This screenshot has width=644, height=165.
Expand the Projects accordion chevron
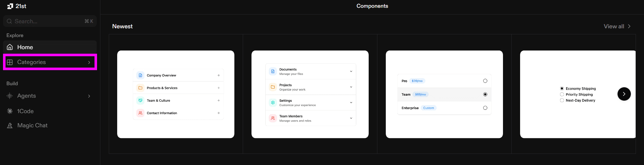coord(351,87)
